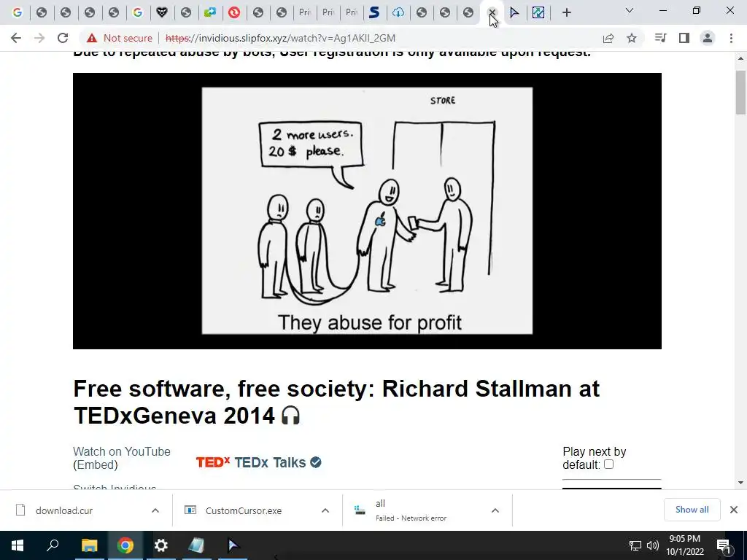747x560 pixels.
Task: Expand options for CustomCursor.exe download
Action: 325,510
